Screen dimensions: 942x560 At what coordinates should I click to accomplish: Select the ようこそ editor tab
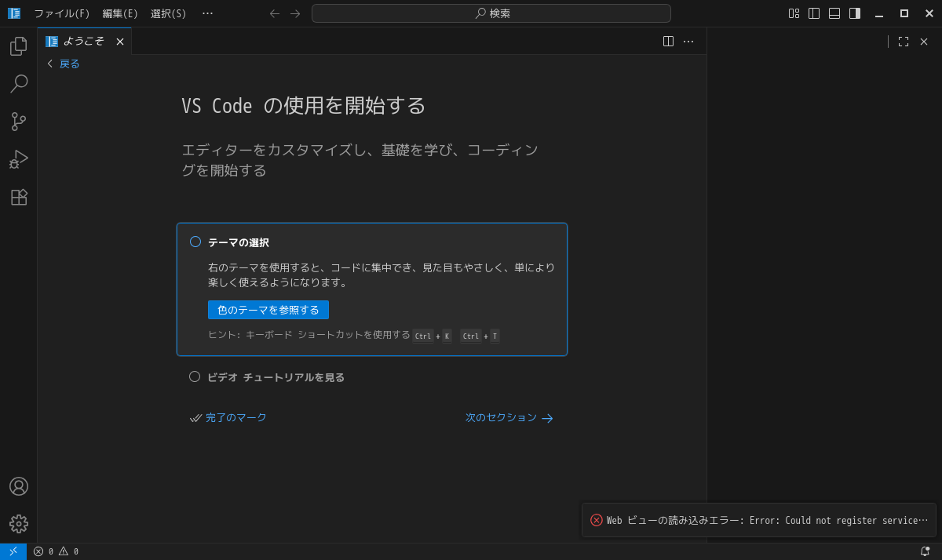pyautogui.click(x=83, y=42)
